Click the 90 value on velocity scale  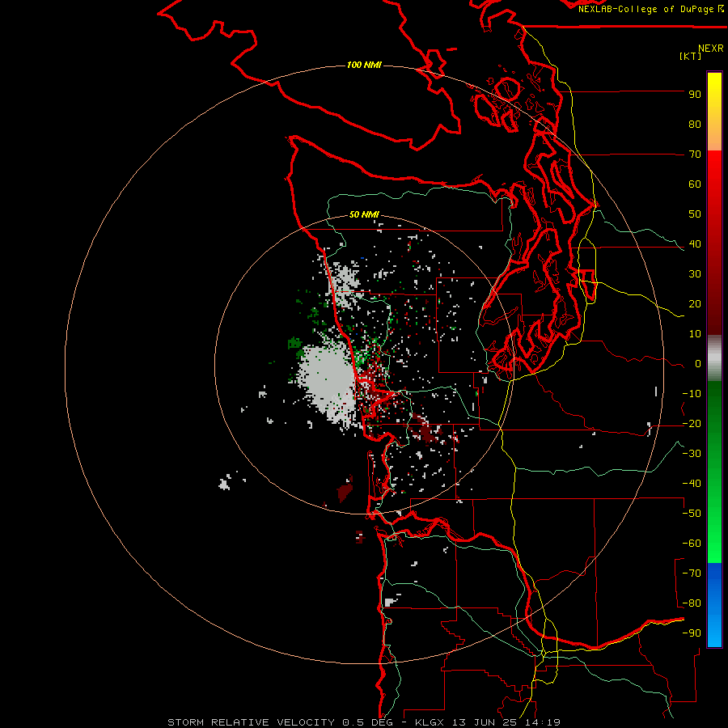click(x=695, y=95)
